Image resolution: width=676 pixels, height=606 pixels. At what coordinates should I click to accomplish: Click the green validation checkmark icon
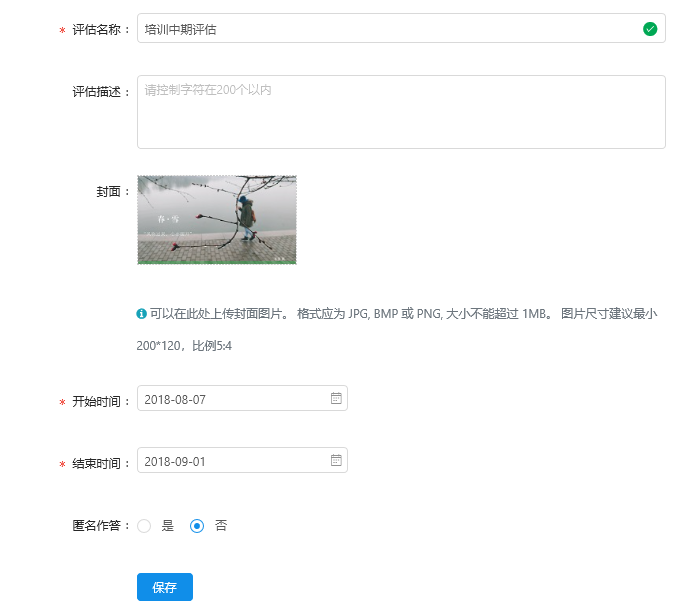pyautogui.click(x=650, y=29)
